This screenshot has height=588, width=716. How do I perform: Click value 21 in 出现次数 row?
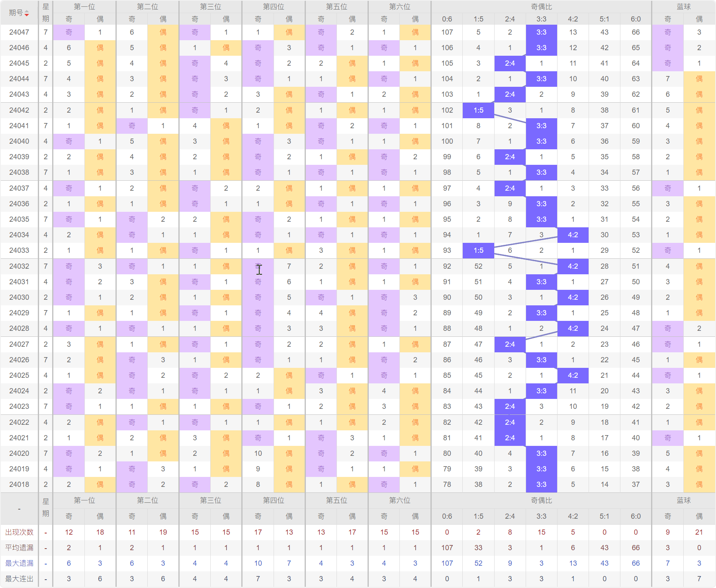699,532
